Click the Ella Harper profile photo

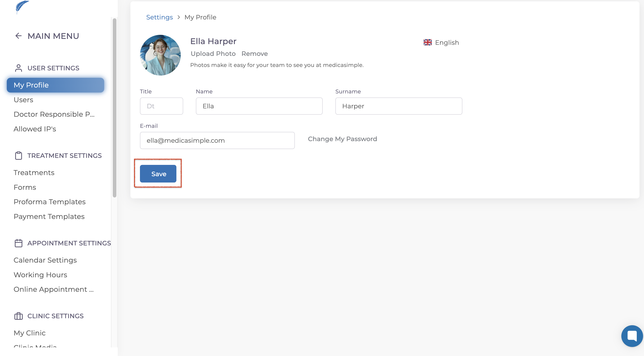click(160, 55)
